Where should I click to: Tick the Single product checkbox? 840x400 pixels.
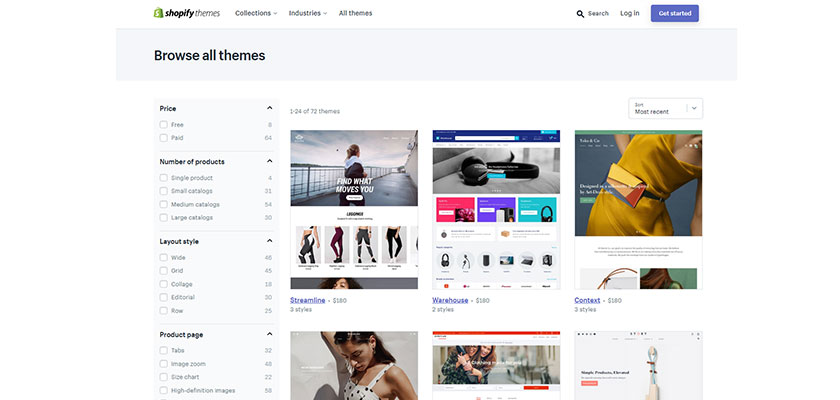163,178
